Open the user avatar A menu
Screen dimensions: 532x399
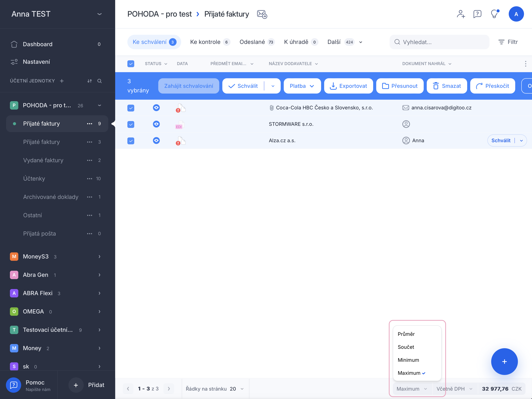516,14
